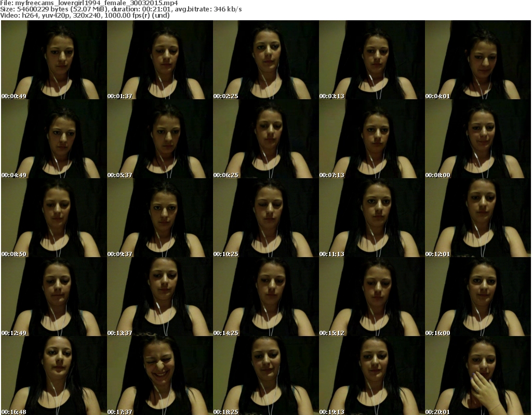The height and width of the screenshot is (415, 532).
Task: Select the thumbnail stamped 00:07:13
Action: [x=371, y=139]
